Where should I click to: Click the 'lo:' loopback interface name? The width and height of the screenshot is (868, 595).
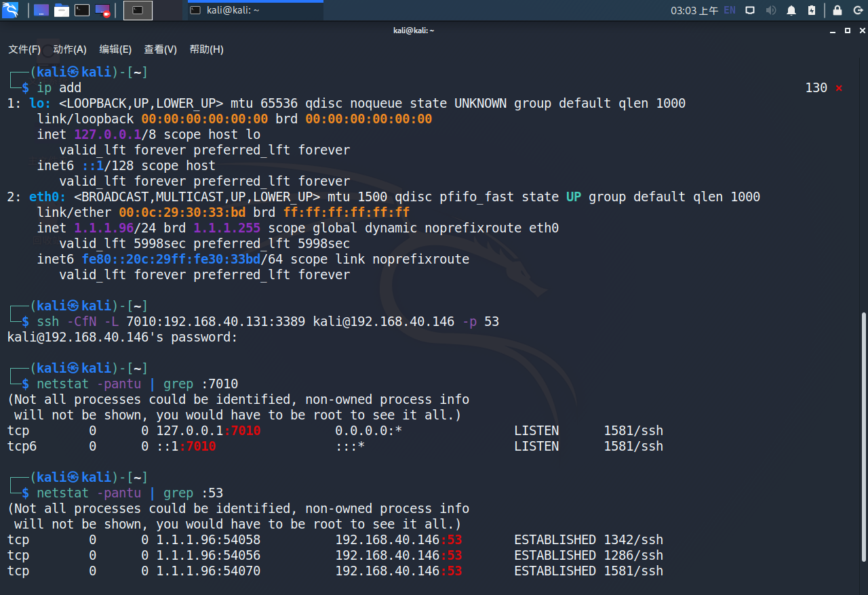tap(40, 103)
